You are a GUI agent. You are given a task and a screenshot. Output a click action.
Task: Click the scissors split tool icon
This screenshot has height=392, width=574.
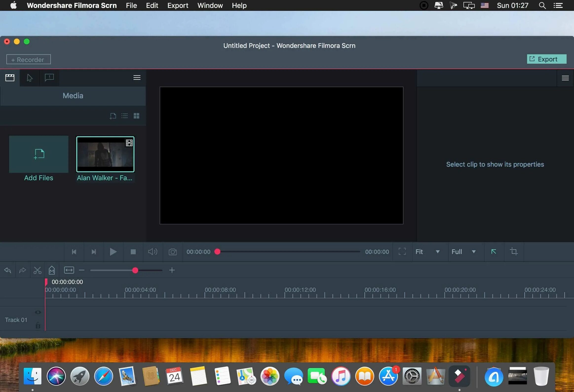tap(37, 270)
